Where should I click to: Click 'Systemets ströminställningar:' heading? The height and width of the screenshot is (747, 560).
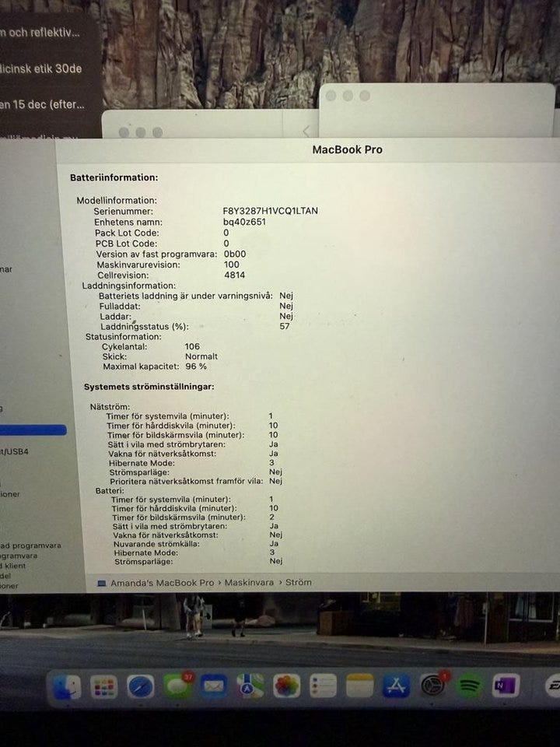tap(149, 387)
